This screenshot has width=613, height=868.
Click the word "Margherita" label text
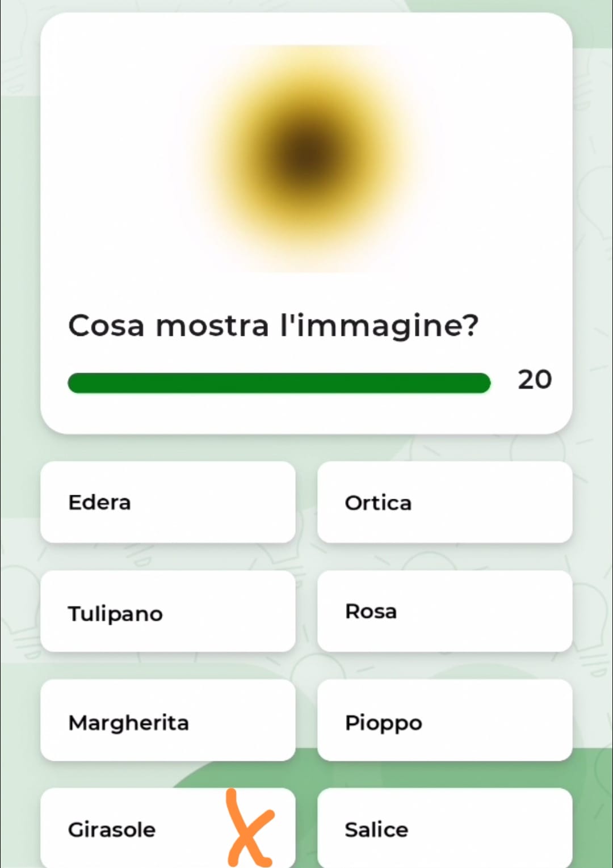(x=128, y=723)
